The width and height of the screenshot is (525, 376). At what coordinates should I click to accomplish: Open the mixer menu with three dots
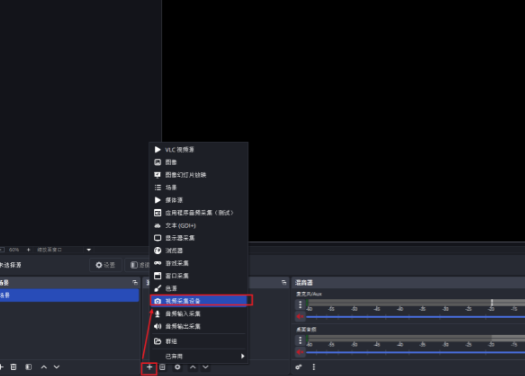click(314, 367)
